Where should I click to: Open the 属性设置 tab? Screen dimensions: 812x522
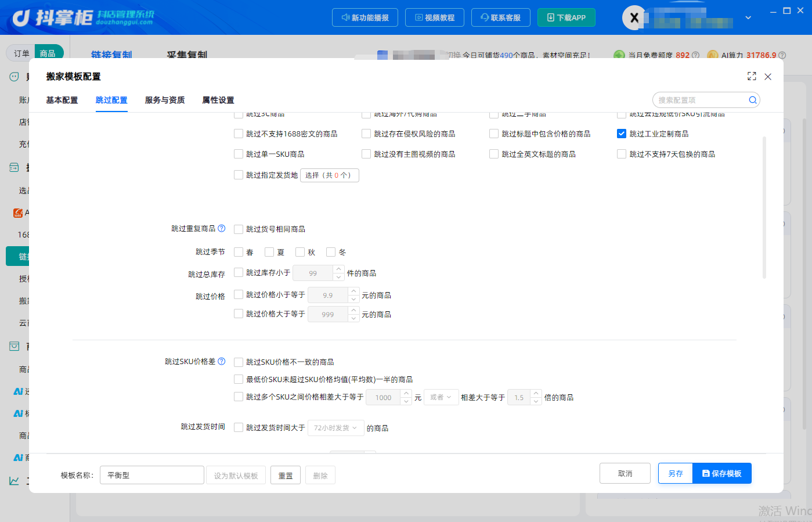pyautogui.click(x=218, y=100)
